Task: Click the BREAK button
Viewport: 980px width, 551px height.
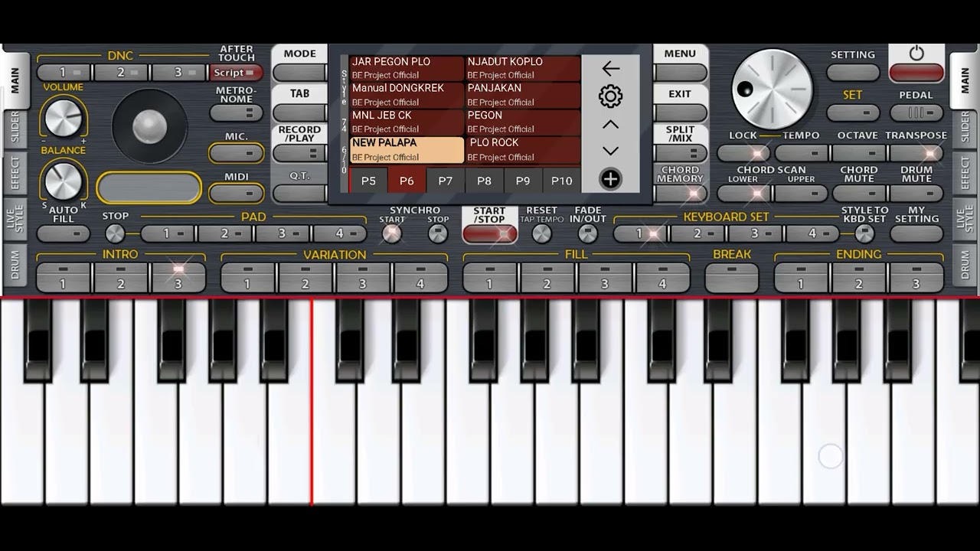Action: click(732, 277)
